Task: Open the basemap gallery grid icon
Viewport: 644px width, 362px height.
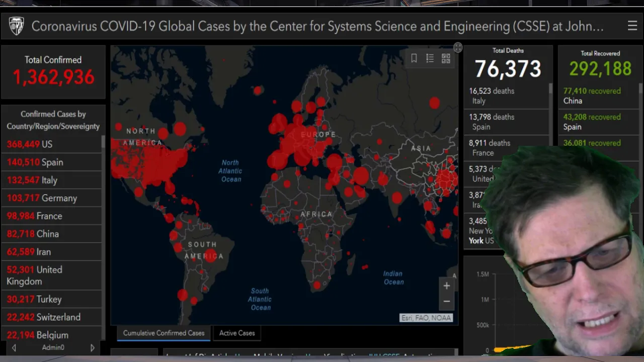Action: click(446, 58)
